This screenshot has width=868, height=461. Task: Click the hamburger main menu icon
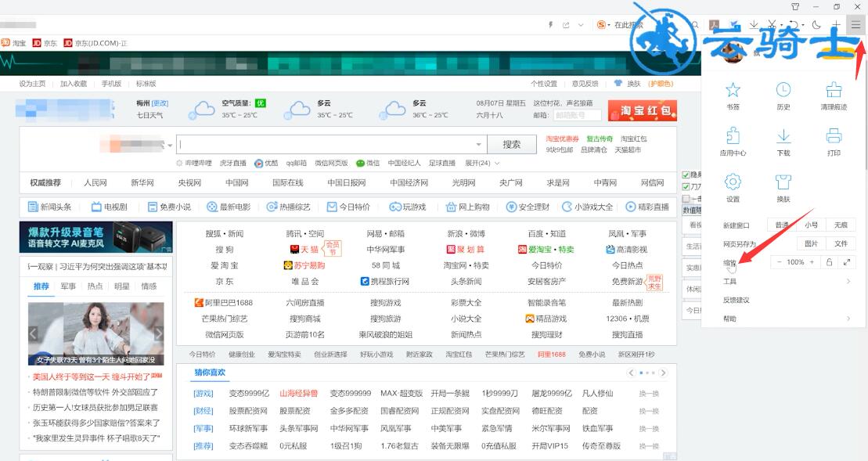[x=855, y=24]
